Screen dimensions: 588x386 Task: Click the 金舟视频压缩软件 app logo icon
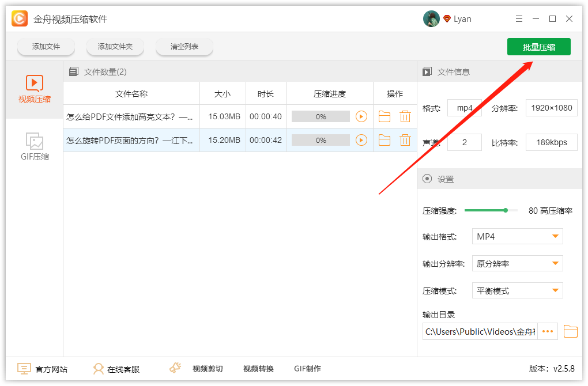[20, 19]
